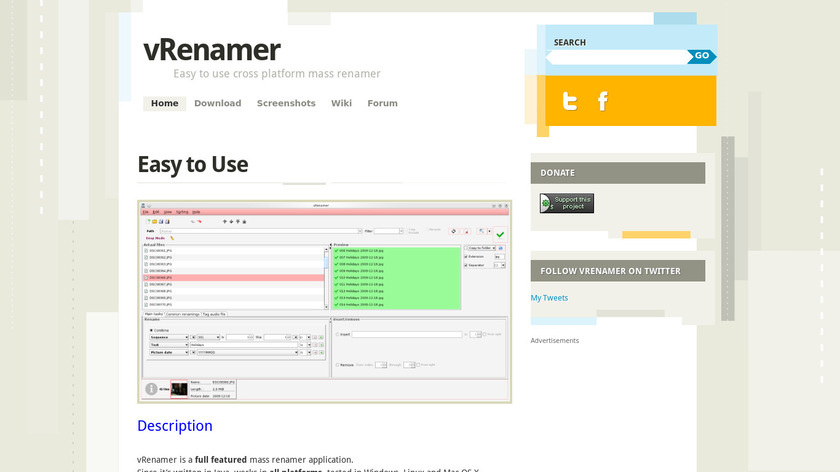Screen dimensions: 840x472
Task: Click the tagline 'Easy to use cross platform mass renamer'
Action: click(276, 73)
